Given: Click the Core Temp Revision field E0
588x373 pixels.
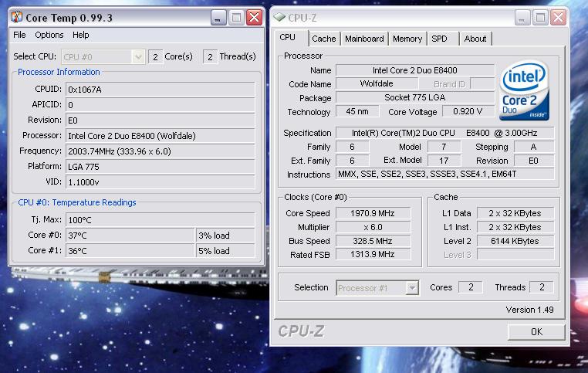Looking at the screenshot, I should coord(161,120).
